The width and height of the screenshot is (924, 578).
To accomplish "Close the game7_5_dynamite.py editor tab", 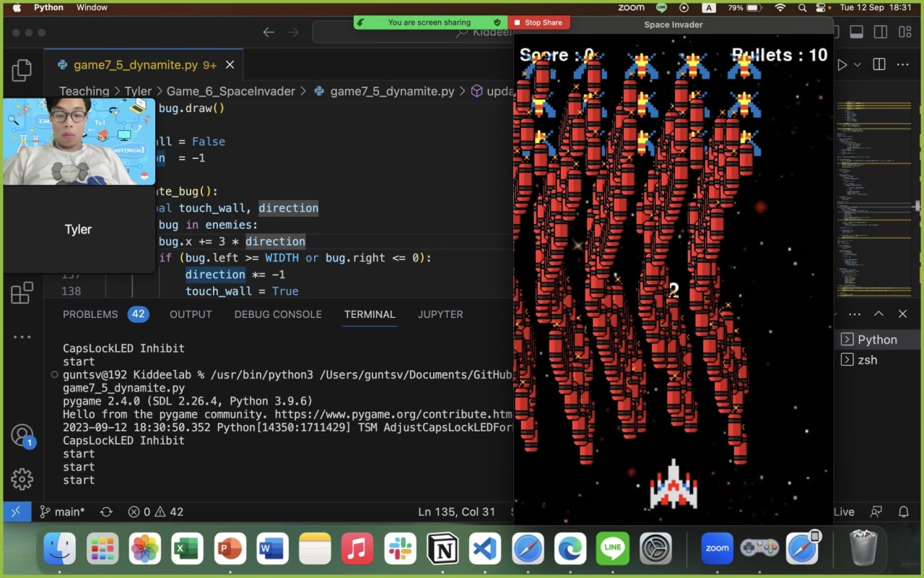I will pyautogui.click(x=230, y=65).
